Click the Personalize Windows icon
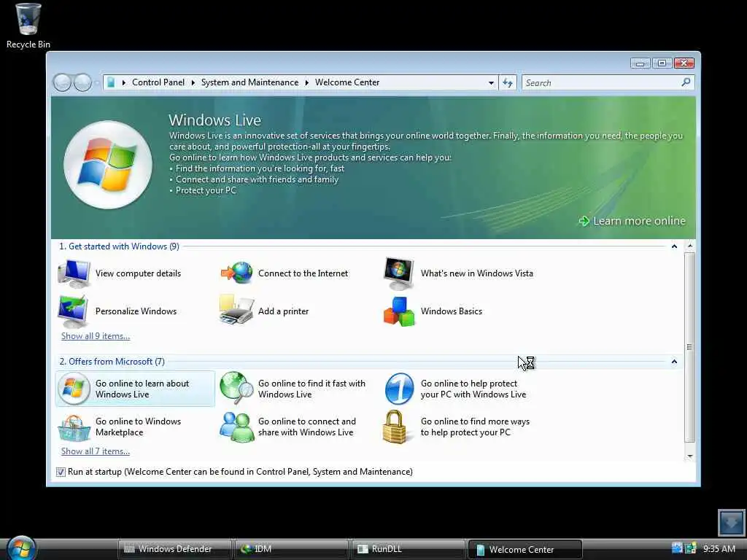The image size is (747, 560). pyautogui.click(x=73, y=311)
